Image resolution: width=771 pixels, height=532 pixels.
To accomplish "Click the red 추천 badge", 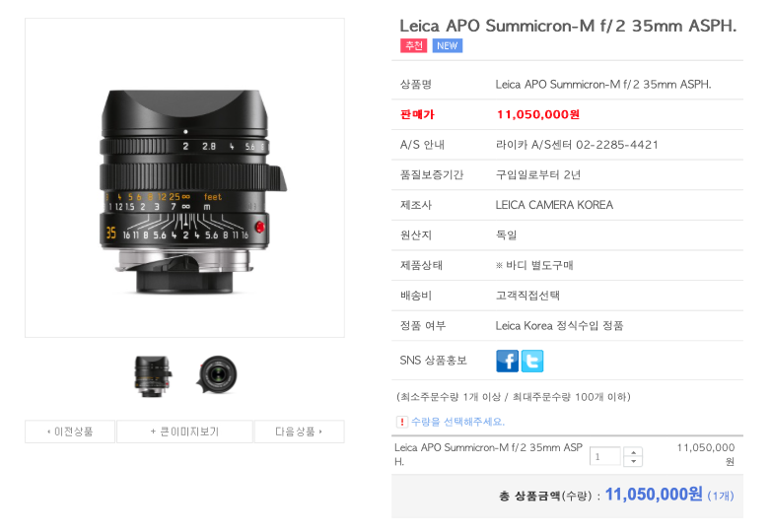I will tap(413, 45).
